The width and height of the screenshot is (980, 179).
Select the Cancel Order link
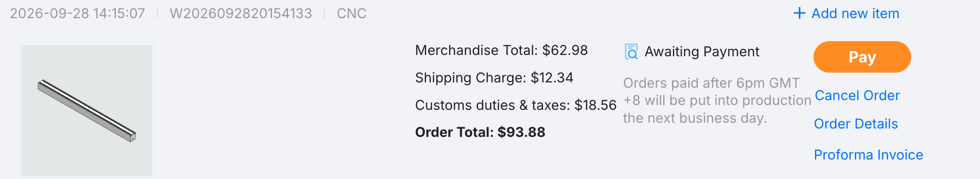coord(857,95)
